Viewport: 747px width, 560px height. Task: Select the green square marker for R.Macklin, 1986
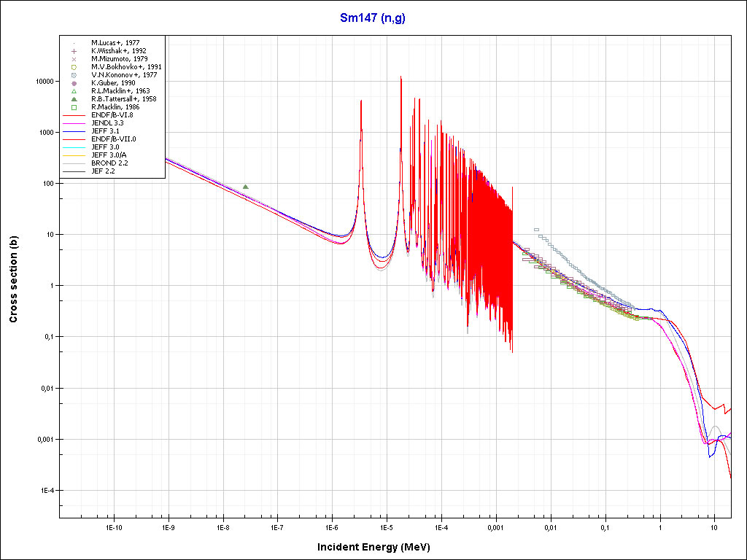point(74,107)
